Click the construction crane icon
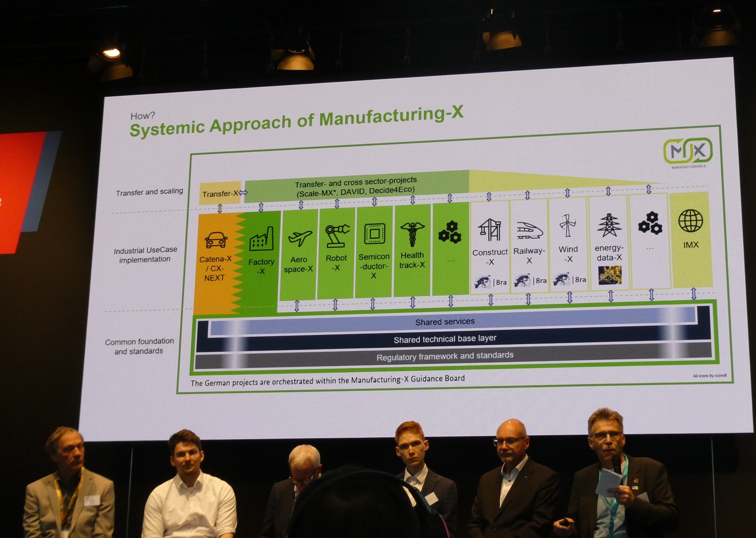The height and width of the screenshot is (538, 756). (490, 230)
